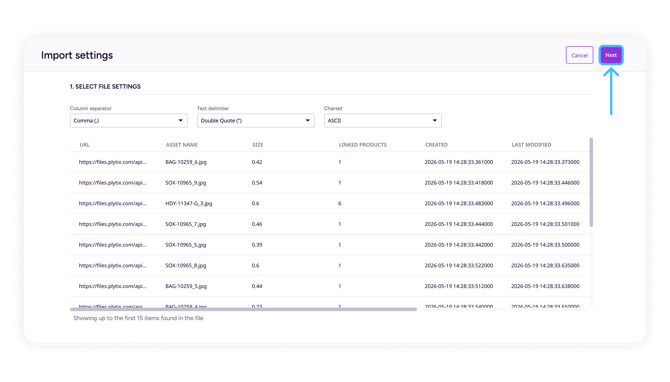Viewport: 670px width, 382px height.
Task: Click the purple Next button
Action: click(611, 55)
